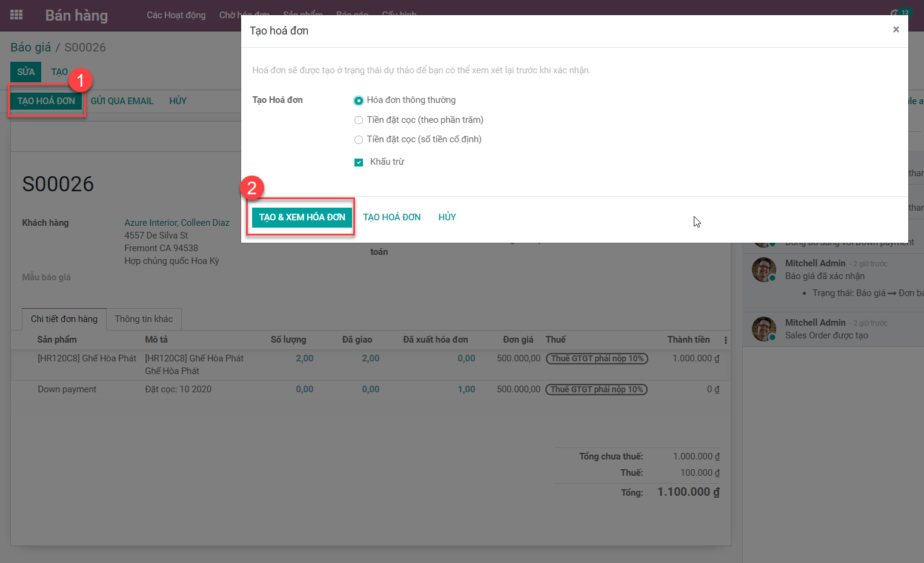Select the Chi tiết đơn hàng tab

point(64,319)
